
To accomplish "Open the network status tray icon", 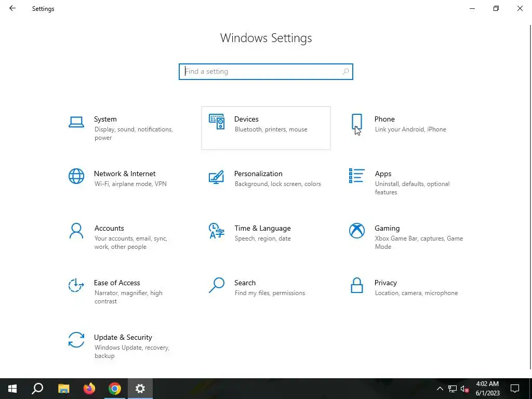I will pos(453,389).
